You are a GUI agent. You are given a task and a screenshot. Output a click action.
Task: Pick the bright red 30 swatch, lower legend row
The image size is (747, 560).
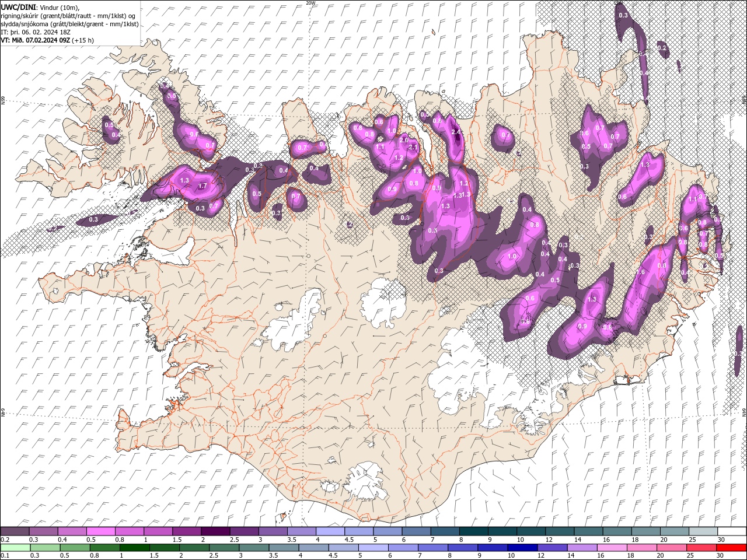coord(732,548)
